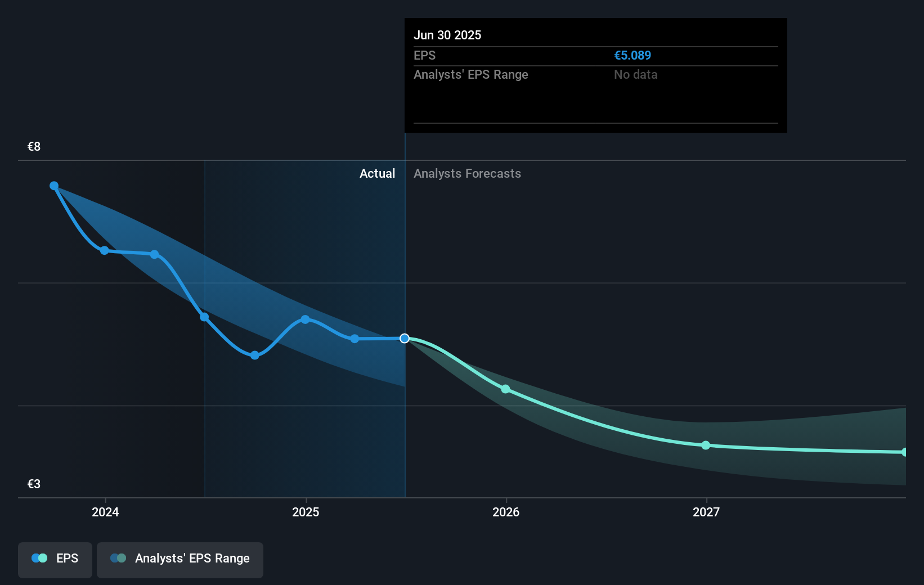Image resolution: width=924 pixels, height=585 pixels.
Task: Click the €5.089 EPS value link
Action: (633, 55)
